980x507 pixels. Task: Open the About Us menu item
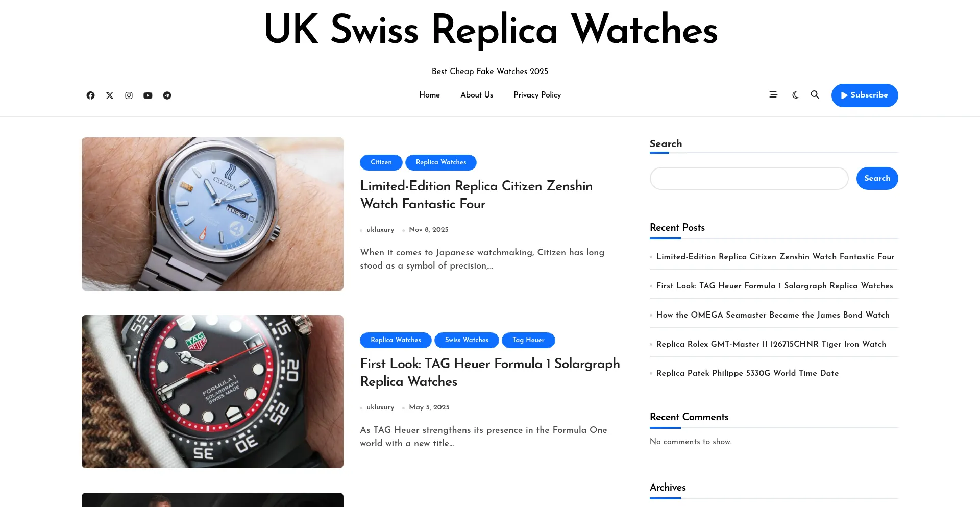click(x=477, y=95)
